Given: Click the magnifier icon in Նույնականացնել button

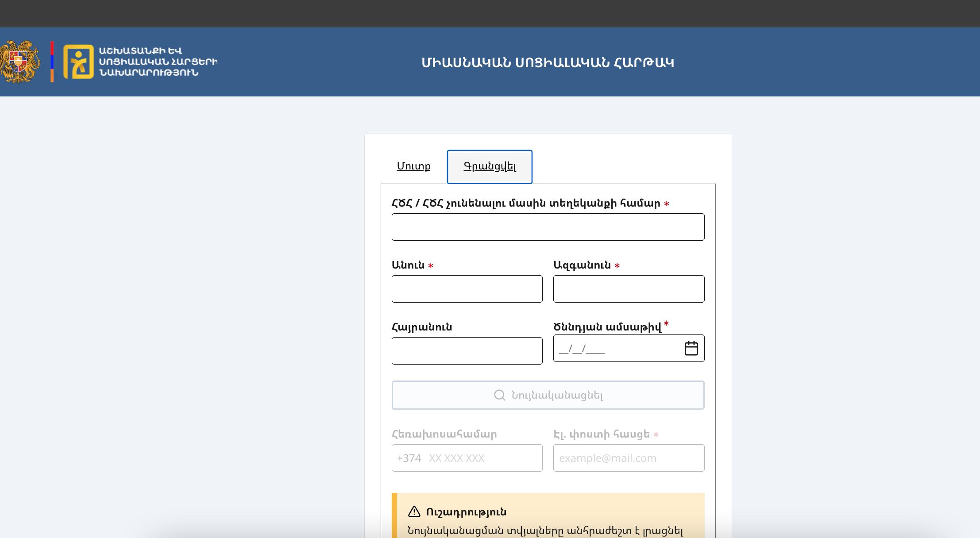Looking at the screenshot, I should tap(499, 395).
